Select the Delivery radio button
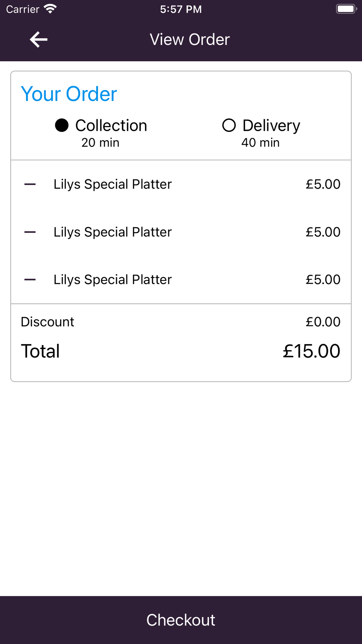Image resolution: width=362 pixels, height=644 pixels. point(229,125)
